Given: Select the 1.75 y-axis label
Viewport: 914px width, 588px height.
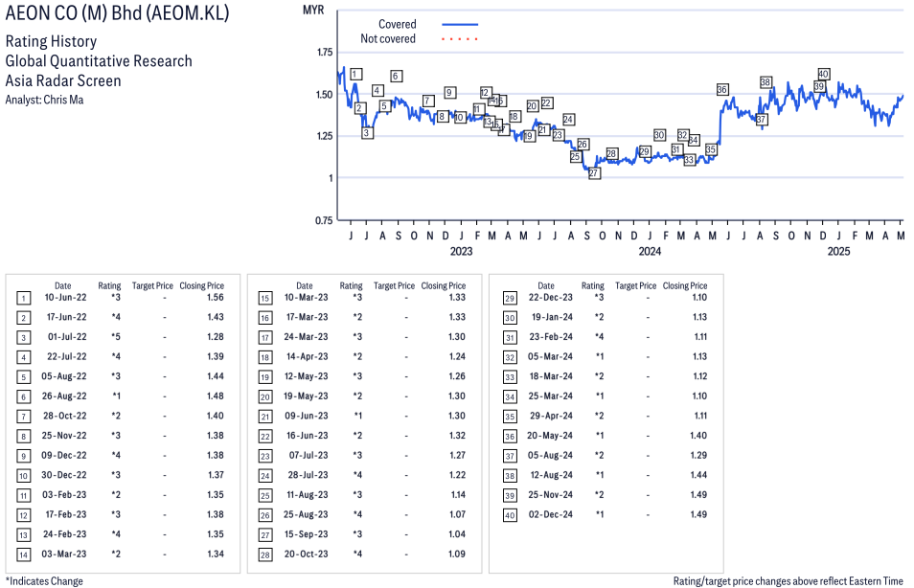Looking at the screenshot, I should [325, 53].
